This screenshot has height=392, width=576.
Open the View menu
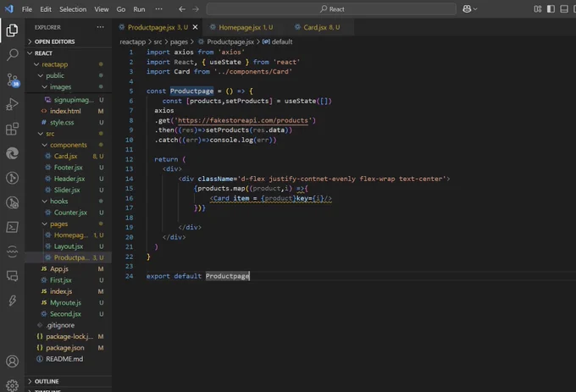102,9
